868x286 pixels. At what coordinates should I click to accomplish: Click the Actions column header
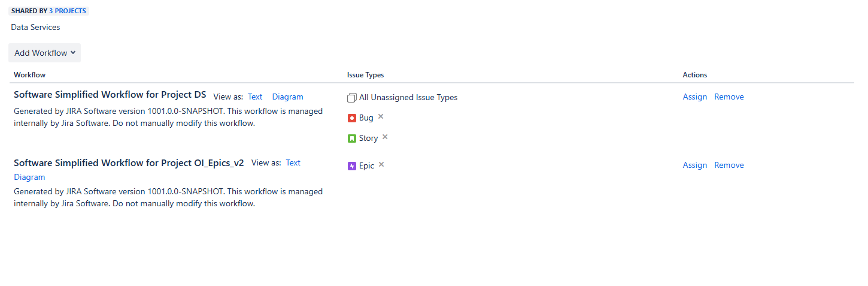695,75
